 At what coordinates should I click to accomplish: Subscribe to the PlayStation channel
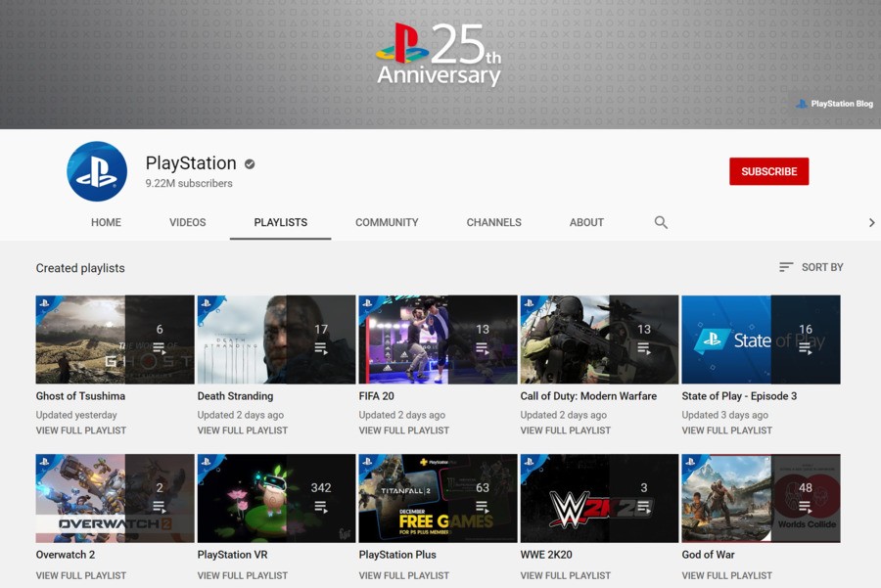coord(768,171)
